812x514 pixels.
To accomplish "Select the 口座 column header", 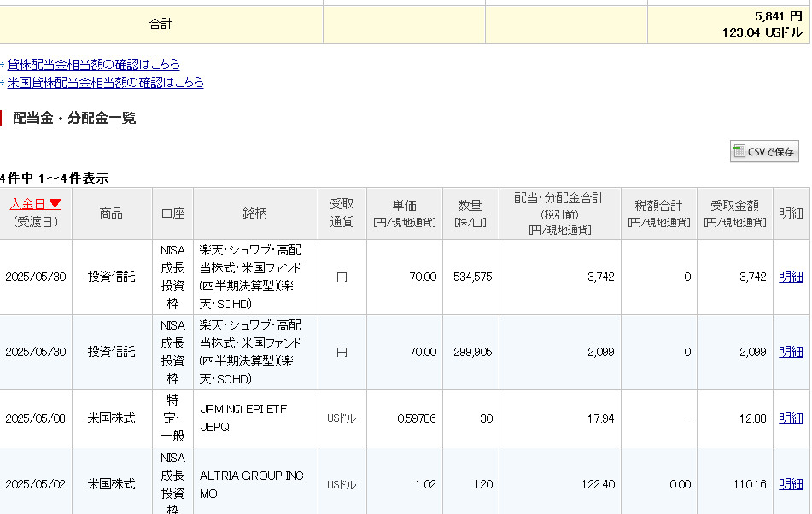I will coord(173,213).
